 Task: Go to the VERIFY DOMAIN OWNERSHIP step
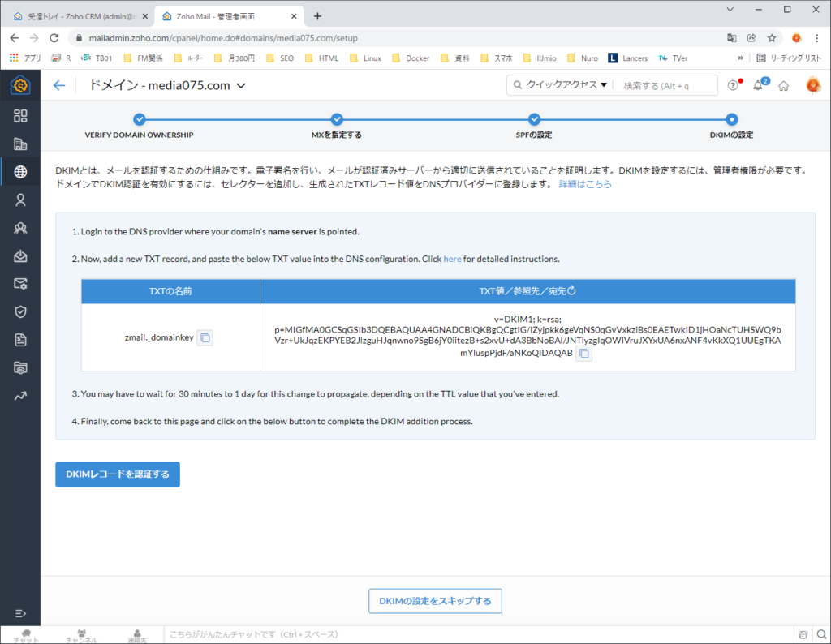[140, 126]
